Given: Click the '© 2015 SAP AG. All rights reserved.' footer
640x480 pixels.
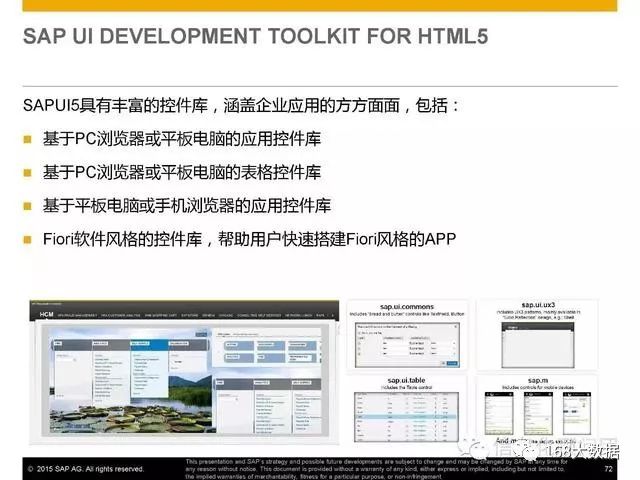Looking at the screenshot, I should (86, 469).
